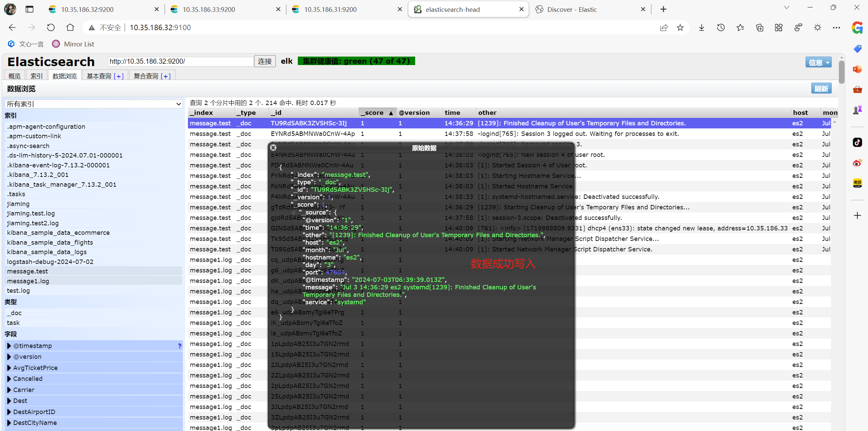Click the cluster health green status bar
The image size is (868, 431).
tap(356, 61)
